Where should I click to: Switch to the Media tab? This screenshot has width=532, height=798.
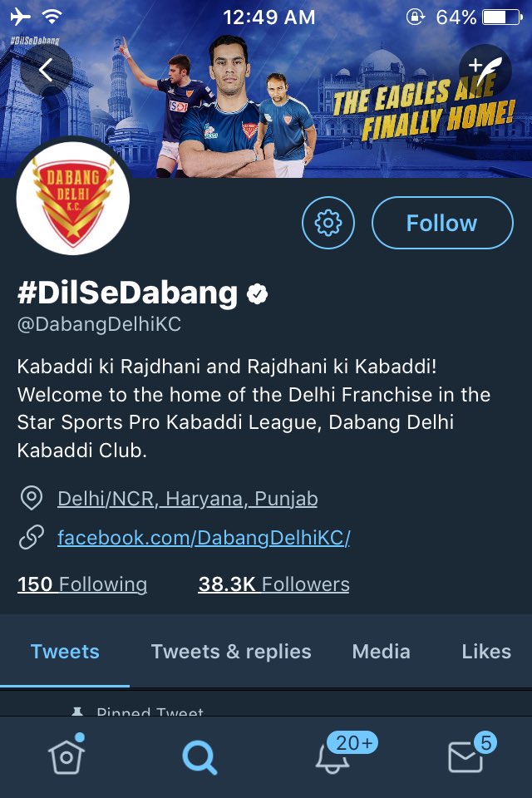(x=382, y=652)
